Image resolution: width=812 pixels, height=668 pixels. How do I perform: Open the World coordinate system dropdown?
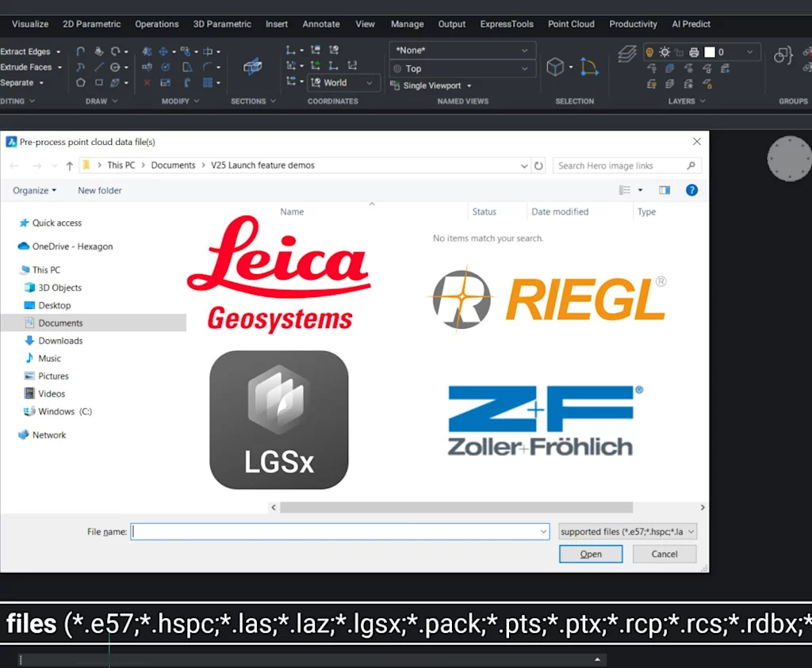[x=343, y=82]
